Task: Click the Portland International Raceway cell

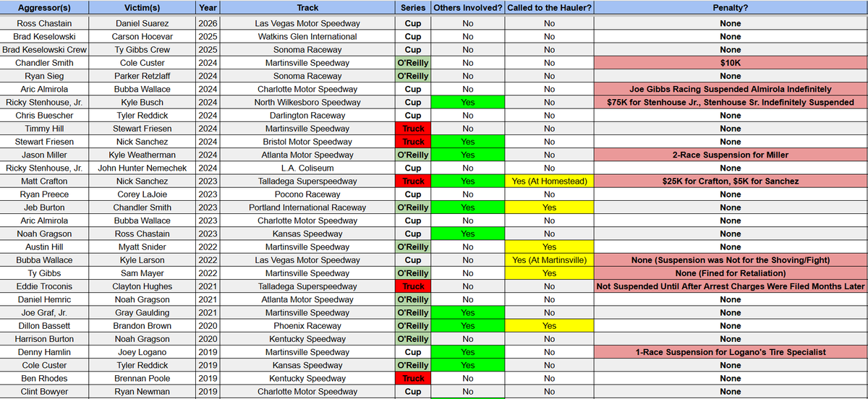Action: click(307, 207)
